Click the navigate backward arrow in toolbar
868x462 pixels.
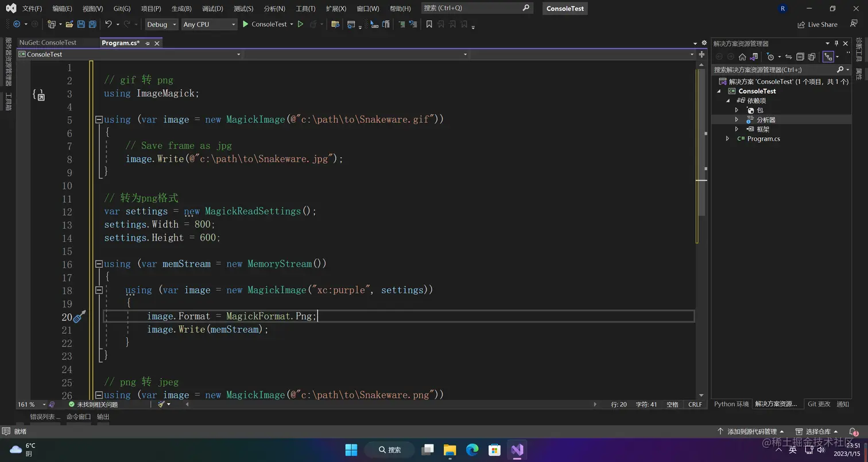(x=16, y=24)
